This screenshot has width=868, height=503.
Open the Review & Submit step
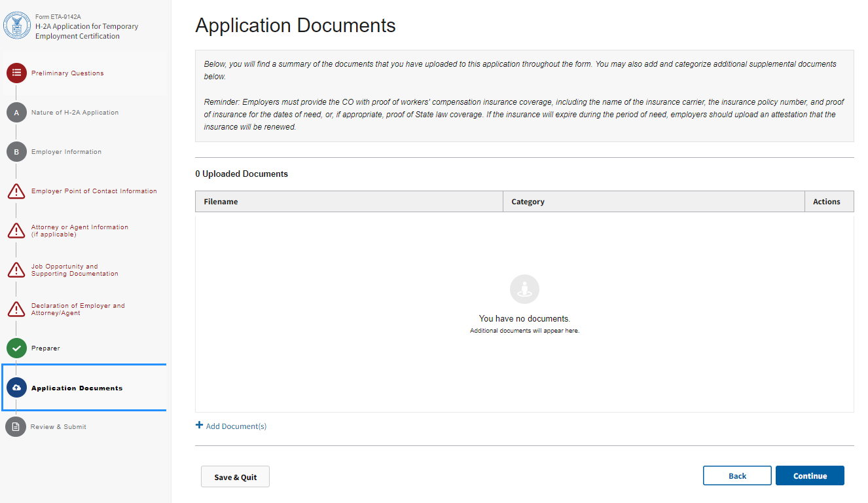[58, 427]
